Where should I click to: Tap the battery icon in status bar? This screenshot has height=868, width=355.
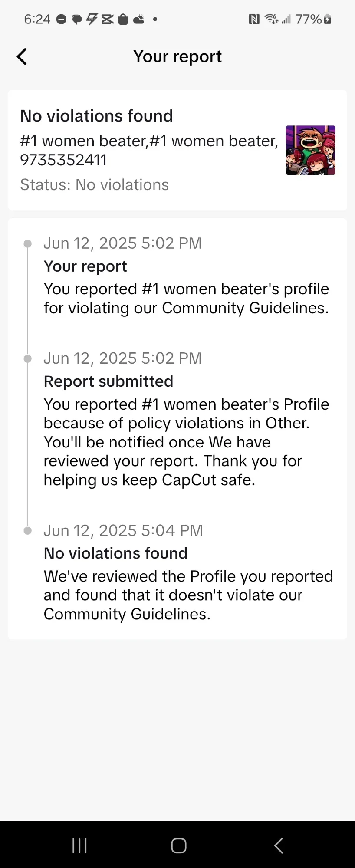click(328, 19)
